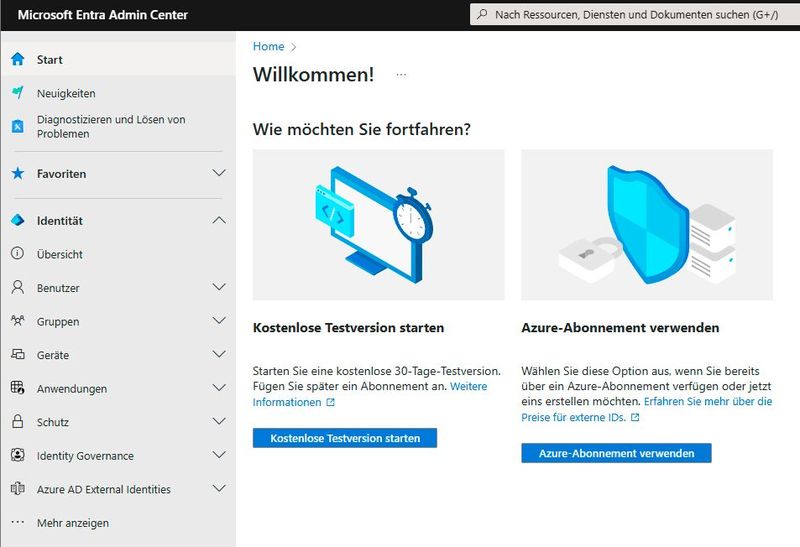Open Diagnostizieren und Lösen von Problemen
The image size is (800, 547).
pos(118,127)
